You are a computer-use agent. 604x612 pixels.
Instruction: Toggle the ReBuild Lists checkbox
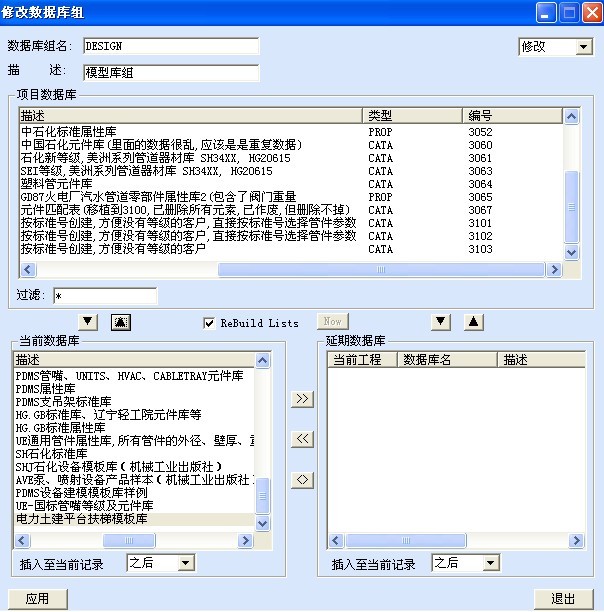click(209, 323)
